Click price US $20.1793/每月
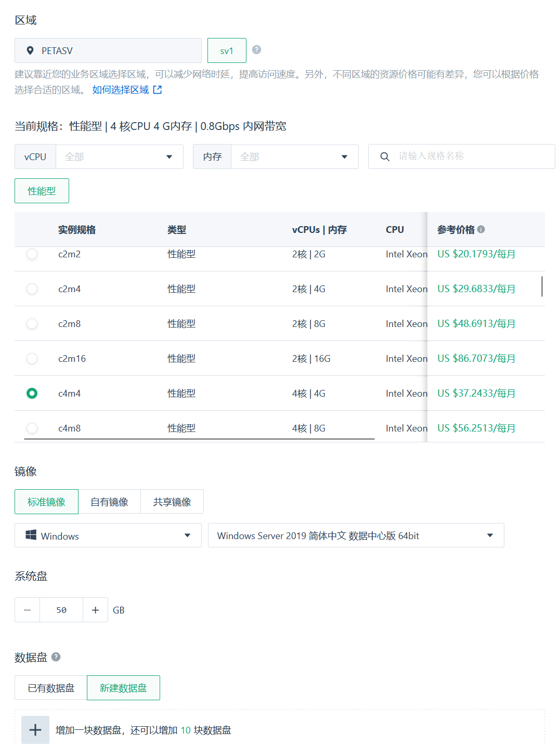Viewport: 560px width, 746px height. [476, 254]
